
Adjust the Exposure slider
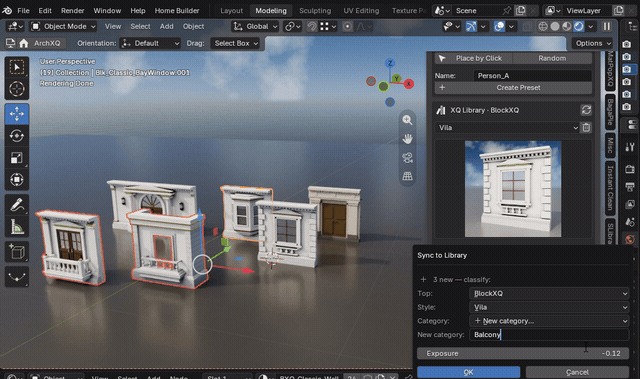click(523, 353)
